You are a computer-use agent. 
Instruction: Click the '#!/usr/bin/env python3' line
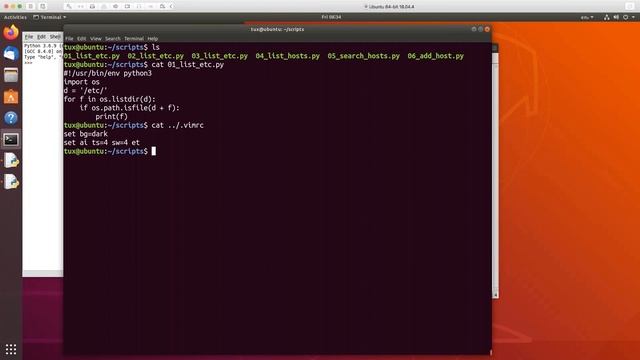(108, 73)
